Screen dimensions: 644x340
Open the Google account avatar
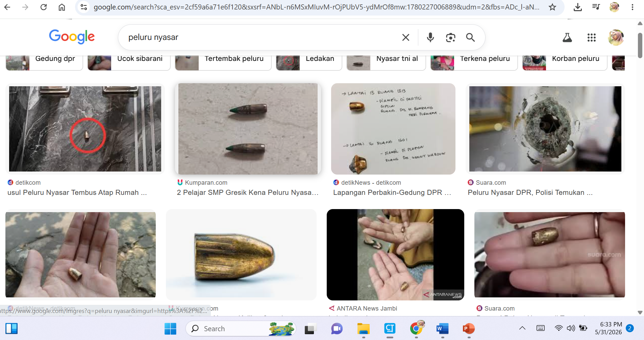coord(616,38)
